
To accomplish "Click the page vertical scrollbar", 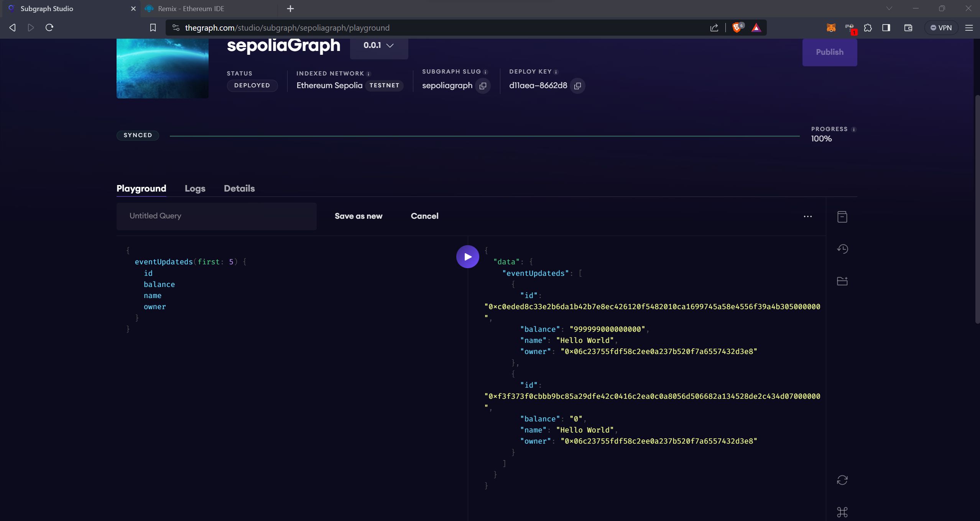I will (977, 209).
